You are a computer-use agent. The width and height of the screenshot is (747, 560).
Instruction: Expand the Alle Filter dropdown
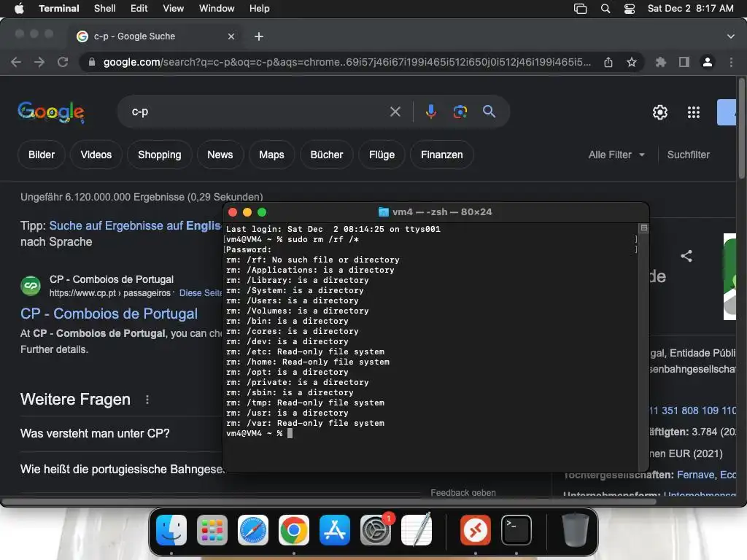click(616, 155)
